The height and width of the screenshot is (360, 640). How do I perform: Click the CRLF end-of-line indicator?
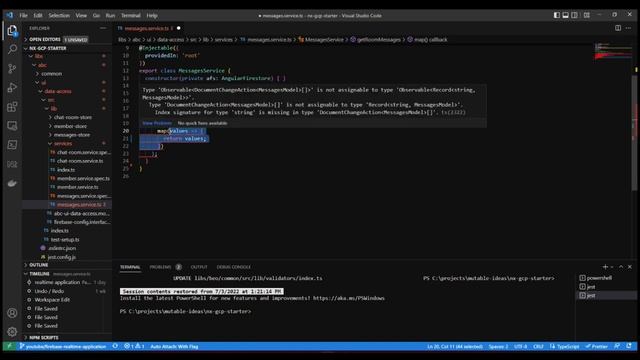(538, 347)
